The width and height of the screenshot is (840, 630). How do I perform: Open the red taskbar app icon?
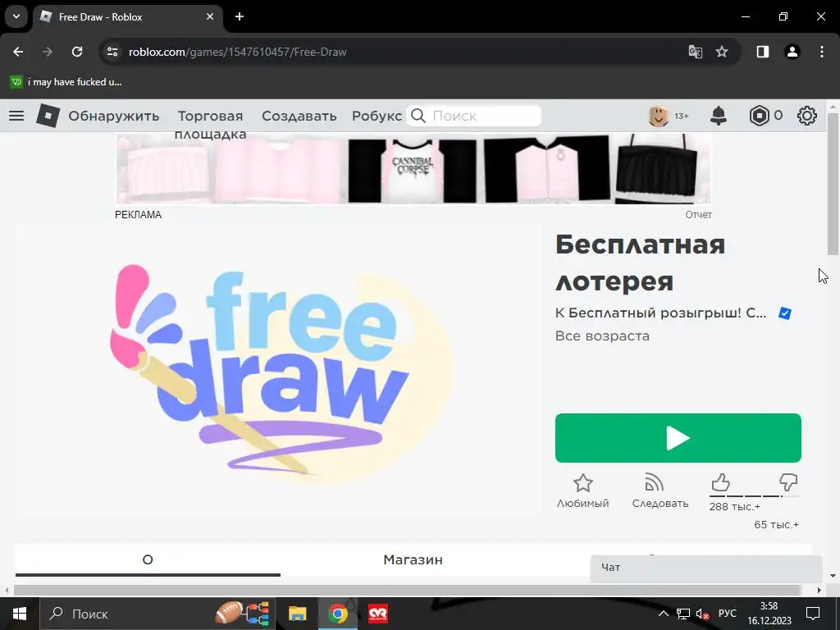[x=378, y=614]
